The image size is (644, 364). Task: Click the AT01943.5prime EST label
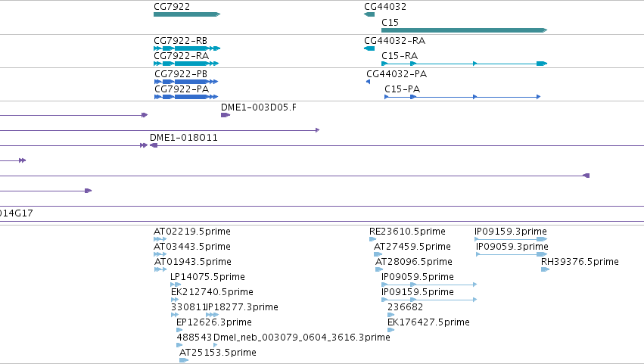coord(193,262)
